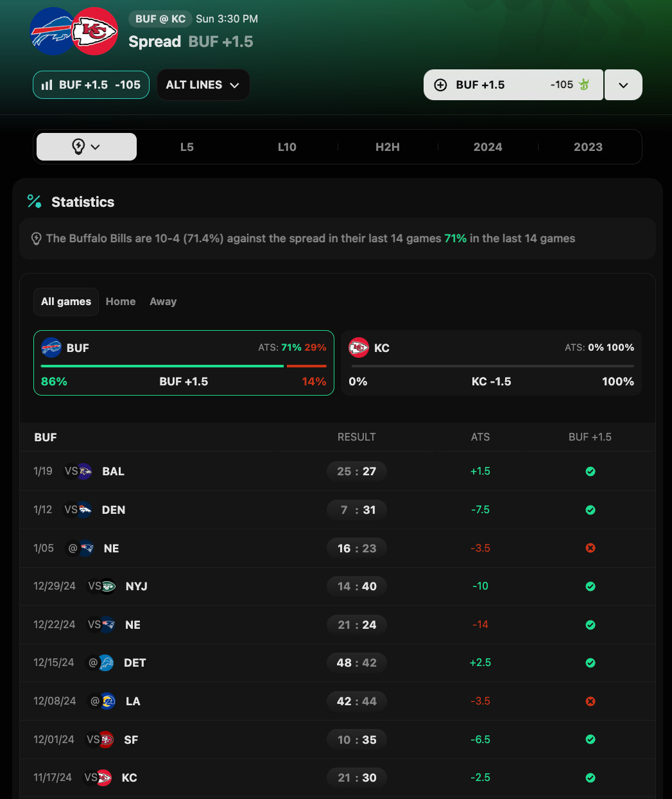Click the BUF +1.5 column header
The image size is (672, 799).
coord(590,437)
